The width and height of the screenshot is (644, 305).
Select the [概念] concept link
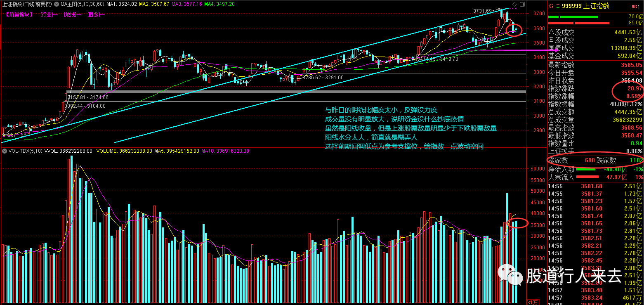[96, 14]
